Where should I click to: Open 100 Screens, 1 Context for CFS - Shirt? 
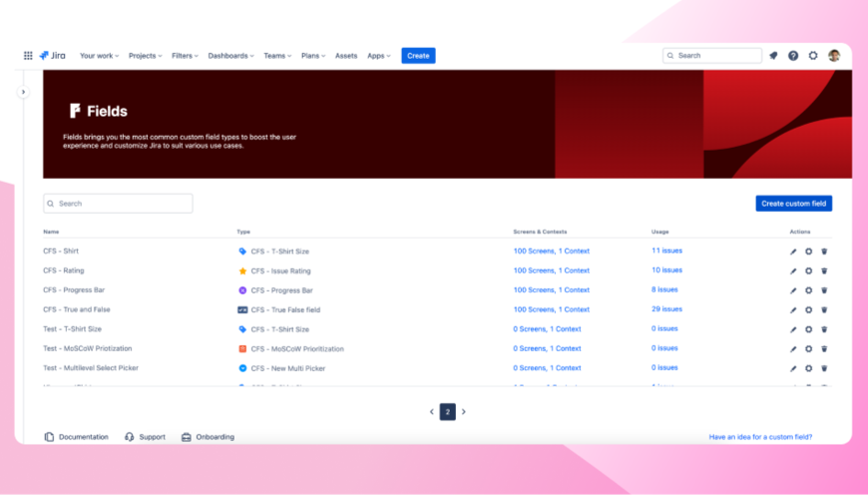pos(552,250)
